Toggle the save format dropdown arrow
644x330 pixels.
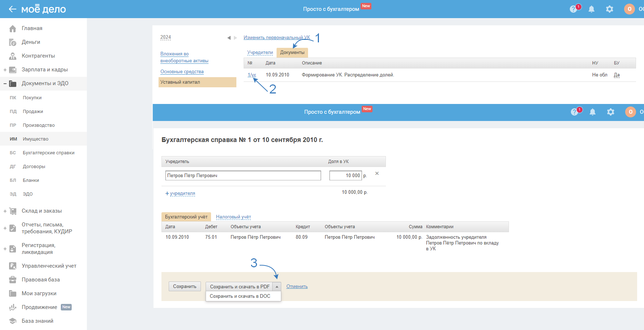277,287
